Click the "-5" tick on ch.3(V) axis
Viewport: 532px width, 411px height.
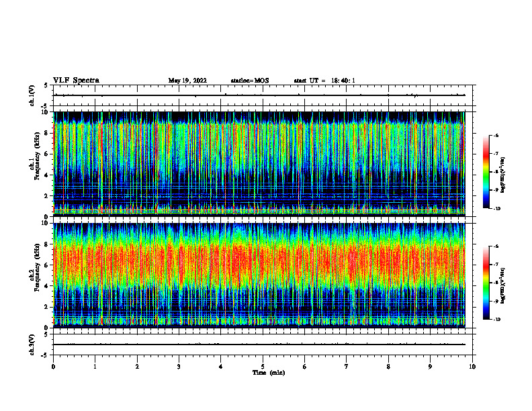(x=45, y=355)
